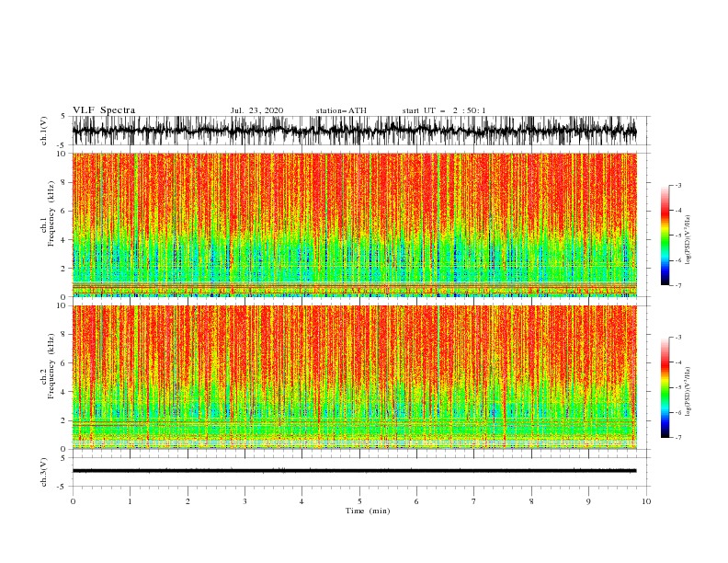Click the time axis tick label "0"
728x563 pixels.
[73, 501]
